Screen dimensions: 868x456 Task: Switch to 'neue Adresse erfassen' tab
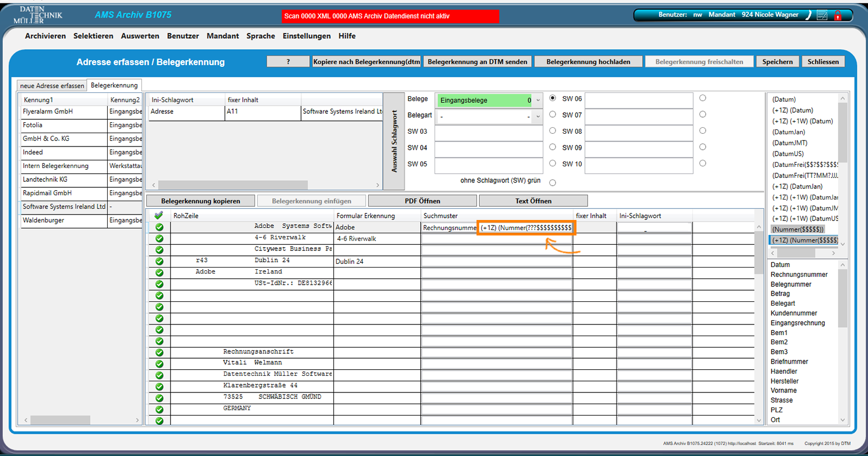pos(52,86)
